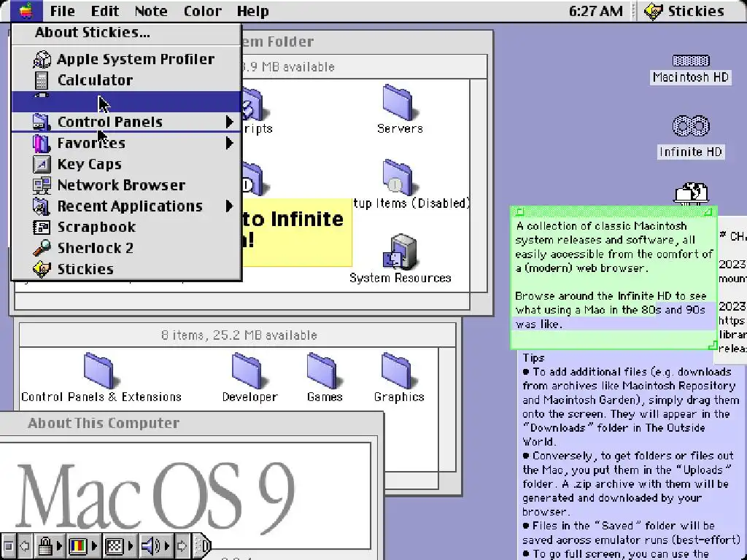Click the yellow Infinite sticky note
This screenshot has height=560, width=747.
pyautogui.click(x=298, y=231)
